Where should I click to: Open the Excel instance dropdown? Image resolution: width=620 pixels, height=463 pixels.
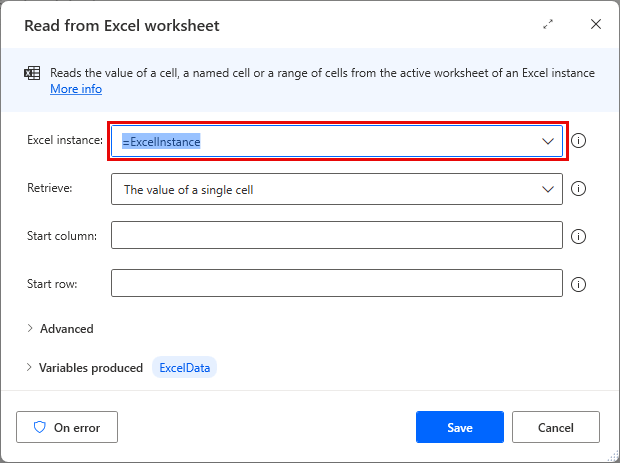(548, 141)
